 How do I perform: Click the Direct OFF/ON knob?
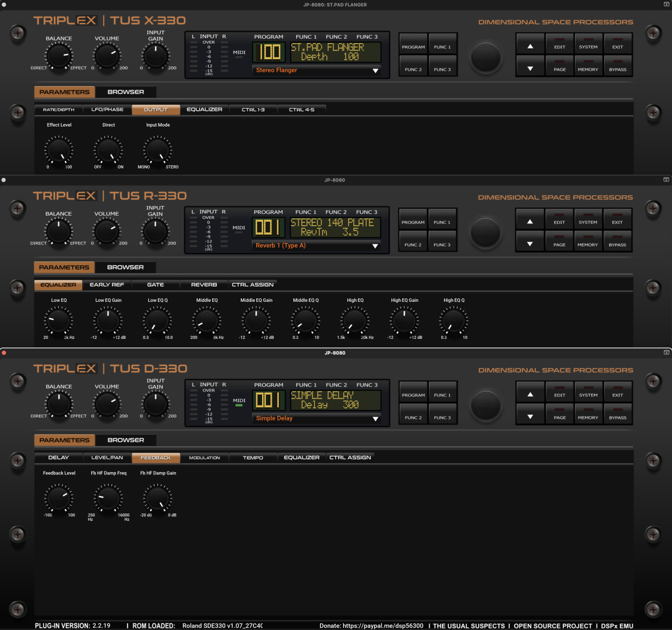[108, 150]
